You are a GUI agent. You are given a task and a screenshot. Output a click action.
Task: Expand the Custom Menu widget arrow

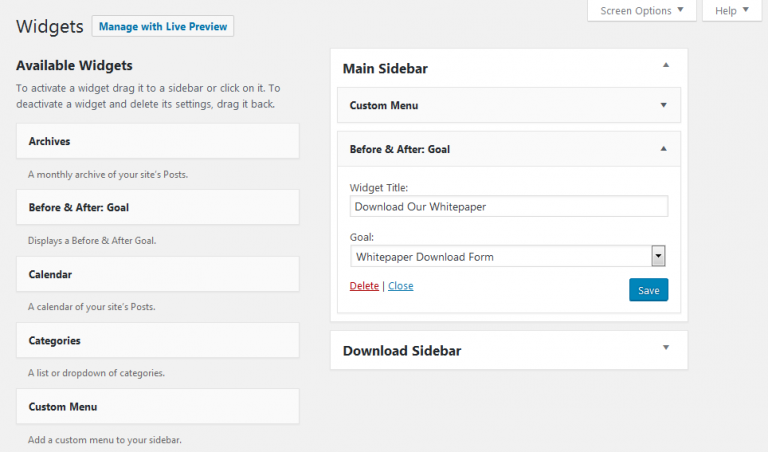(663, 104)
